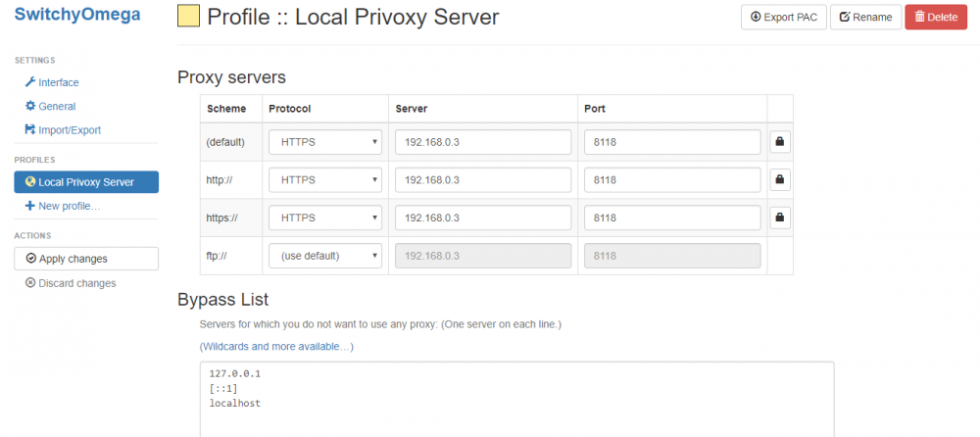This screenshot has height=437, width=980.
Task: Click Apply changes button
Action: (86, 259)
